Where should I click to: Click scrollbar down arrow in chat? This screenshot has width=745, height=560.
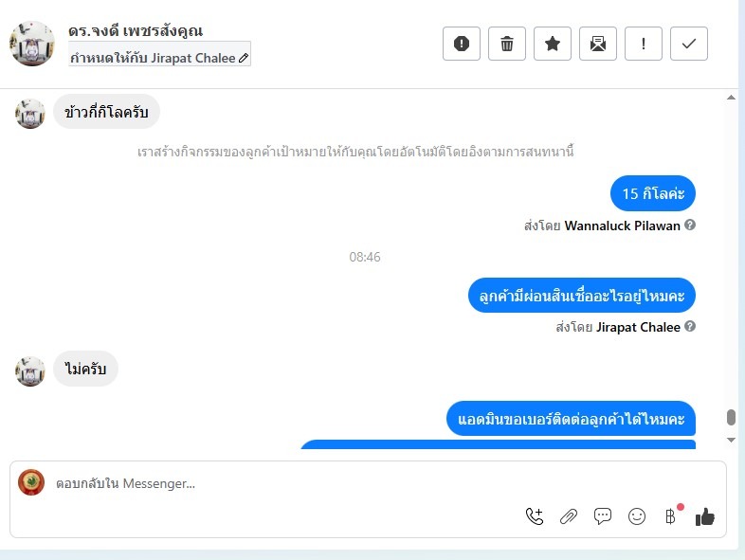coord(731,440)
